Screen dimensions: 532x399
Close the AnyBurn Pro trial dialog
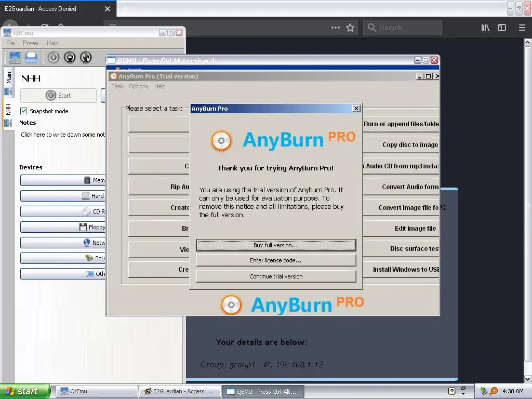(356, 108)
